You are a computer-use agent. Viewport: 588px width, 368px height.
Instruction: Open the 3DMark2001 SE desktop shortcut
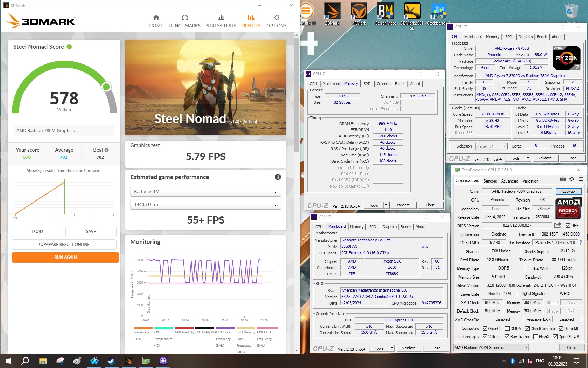(412, 16)
